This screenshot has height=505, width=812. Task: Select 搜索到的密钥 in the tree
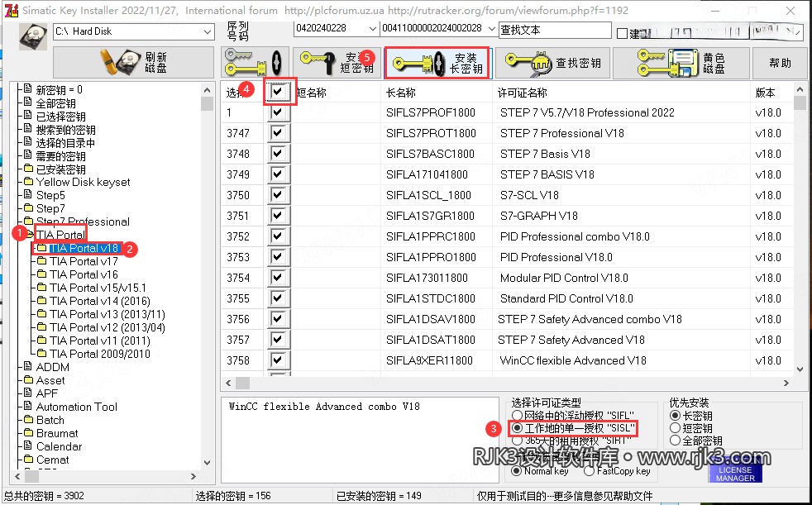tap(66, 130)
